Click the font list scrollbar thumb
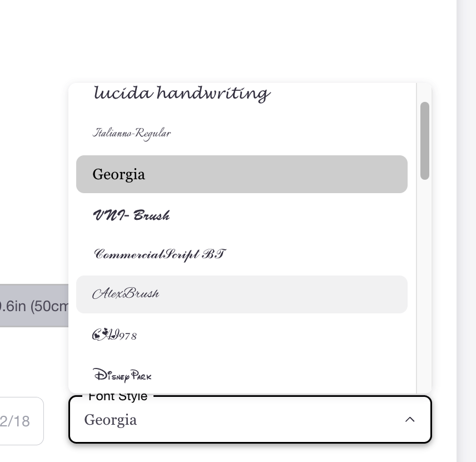The image size is (476, 462). click(425, 140)
